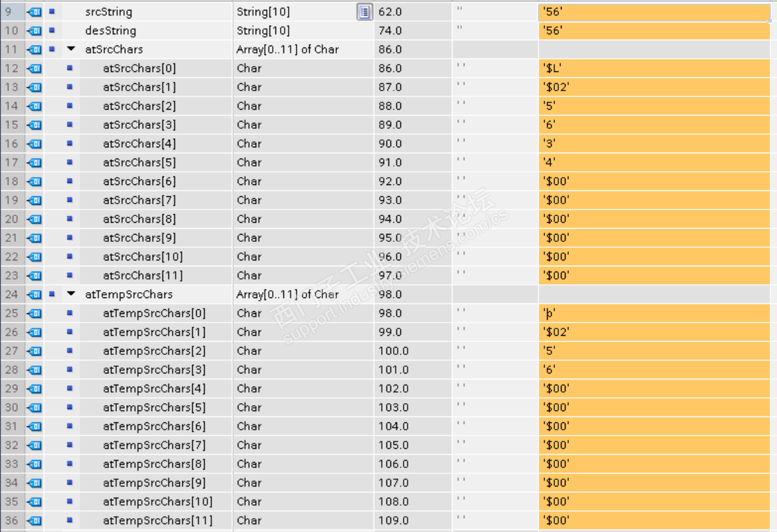Screen dimensions: 777x532
Task: Select the atSrcChars[1] element name
Action: pyautogui.click(x=139, y=87)
